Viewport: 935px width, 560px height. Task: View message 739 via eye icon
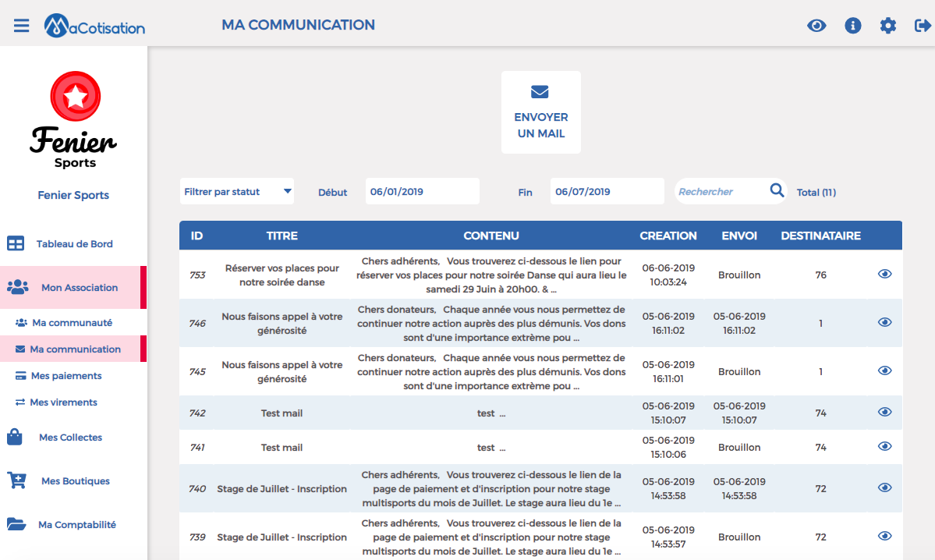(x=884, y=537)
